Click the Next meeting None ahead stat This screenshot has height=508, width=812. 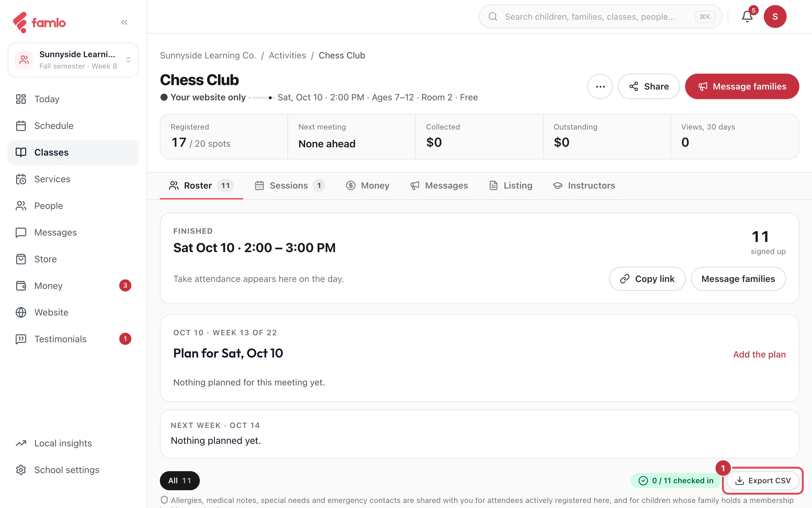[351, 137]
